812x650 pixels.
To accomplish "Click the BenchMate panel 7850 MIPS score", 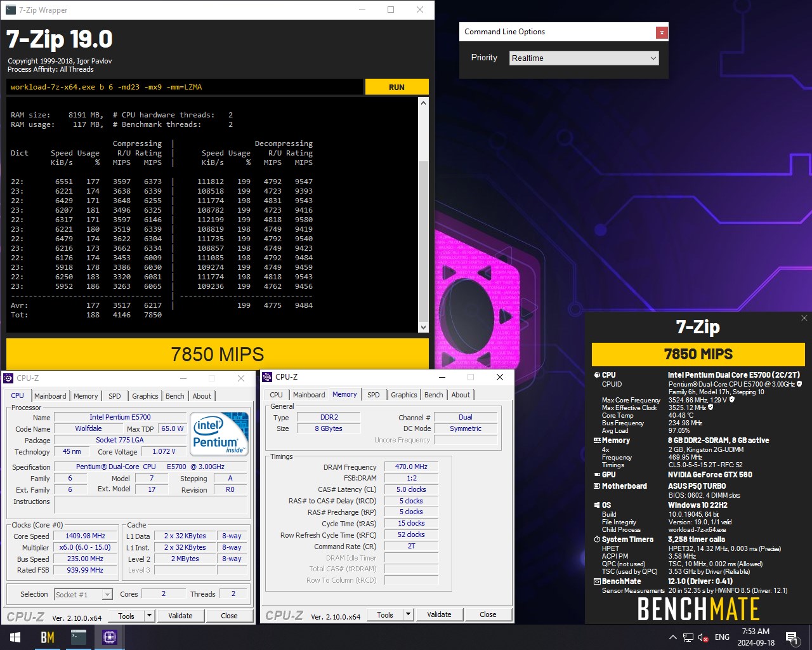I will pyautogui.click(x=698, y=354).
